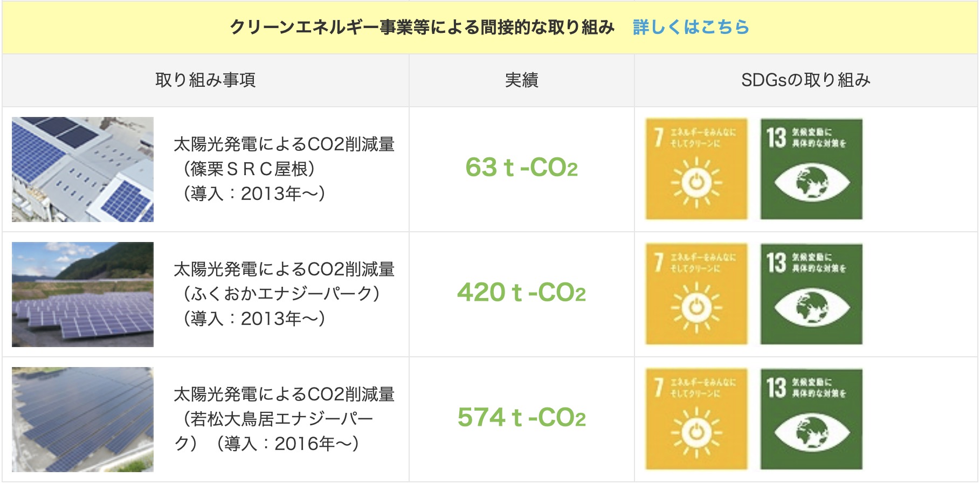The height and width of the screenshot is (484, 980).
Task: Click the 63 t-CO2 result value
Action: click(x=521, y=168)
